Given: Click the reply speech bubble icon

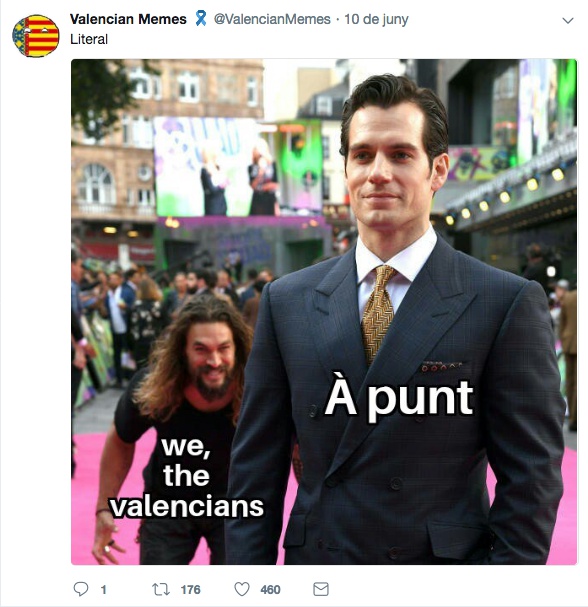Looking at the screenshot, I should click(81, 589).
